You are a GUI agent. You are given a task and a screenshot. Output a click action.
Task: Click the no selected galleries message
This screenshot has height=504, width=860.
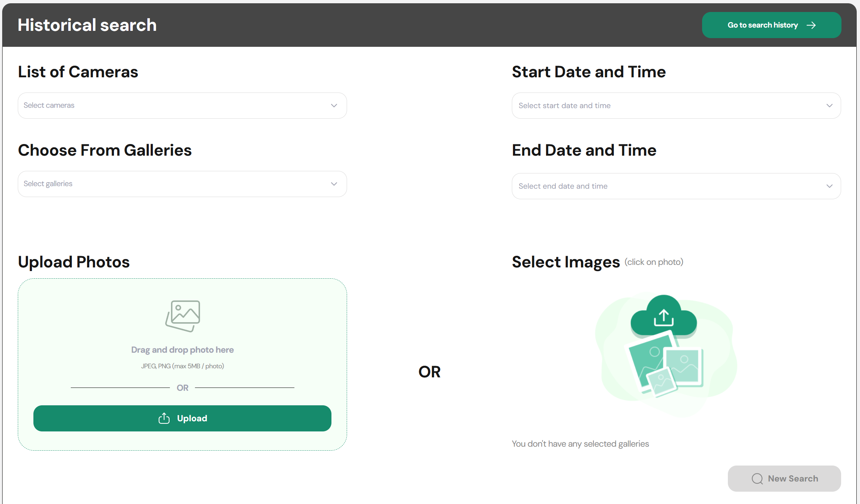[580, 444]
